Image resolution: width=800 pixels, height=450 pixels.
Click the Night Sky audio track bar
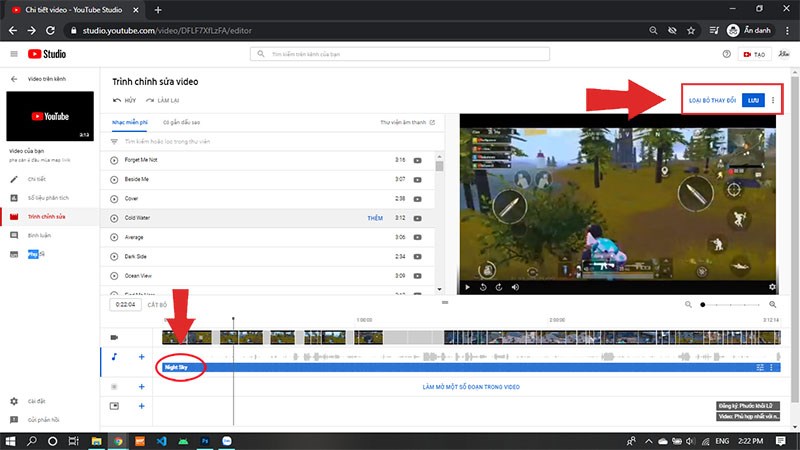(x=471, y=367)
